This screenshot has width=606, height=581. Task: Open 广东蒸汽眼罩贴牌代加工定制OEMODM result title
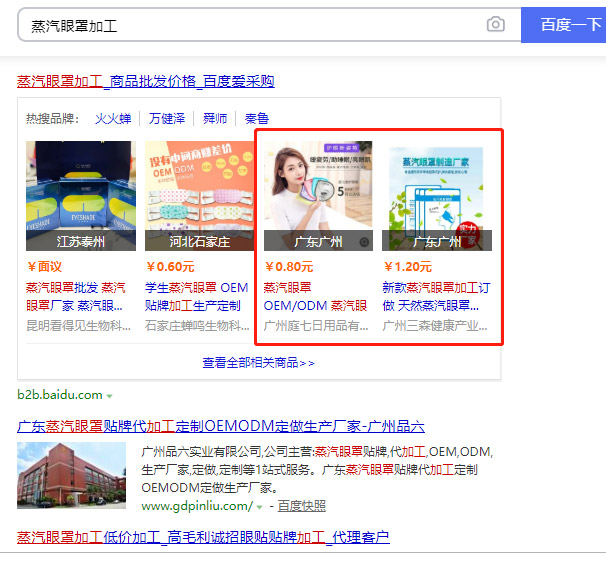pyautogui.click(x=221, y=426)
